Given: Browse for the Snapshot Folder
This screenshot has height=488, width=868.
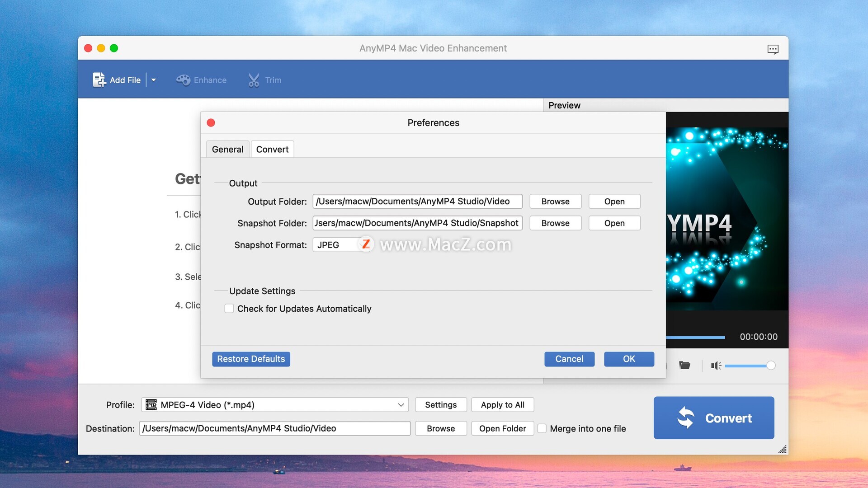Looking at the screenshot, I should point(555,223).
